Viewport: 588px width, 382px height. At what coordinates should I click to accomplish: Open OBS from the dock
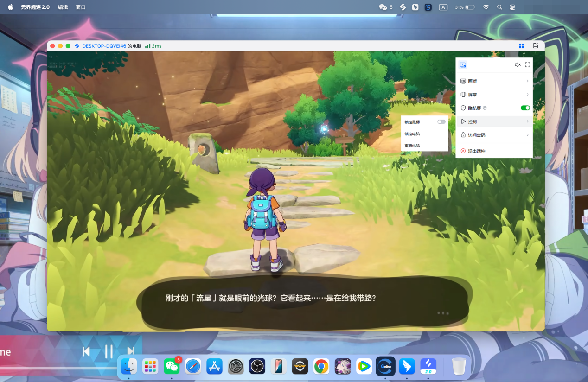[256, 366]
